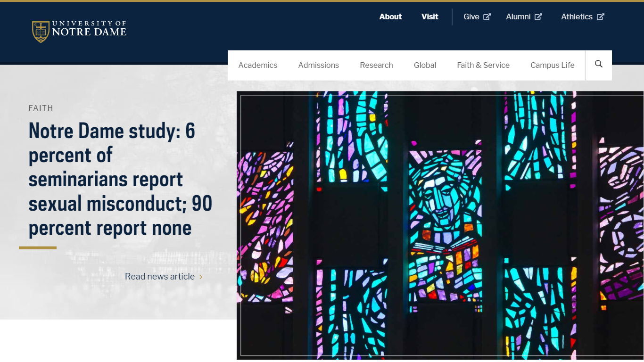644x362 pixels.
Task: Go to Admissions section
Action: [x=318, y=65]
